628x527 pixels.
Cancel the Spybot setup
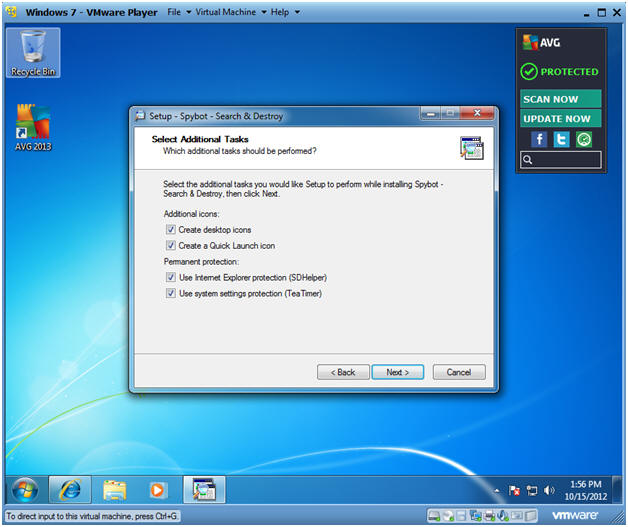(459, 372)
